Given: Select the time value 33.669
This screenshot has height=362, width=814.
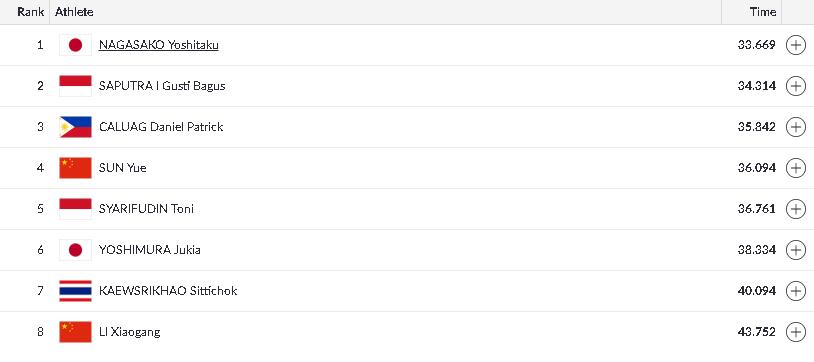Looking at the screenshot, I should coord(756,45).
